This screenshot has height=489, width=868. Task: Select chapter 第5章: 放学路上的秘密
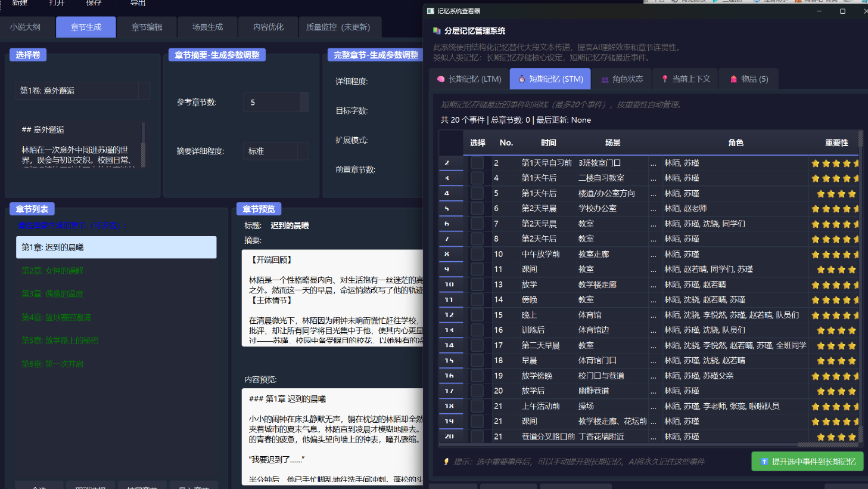click(116, 340)
